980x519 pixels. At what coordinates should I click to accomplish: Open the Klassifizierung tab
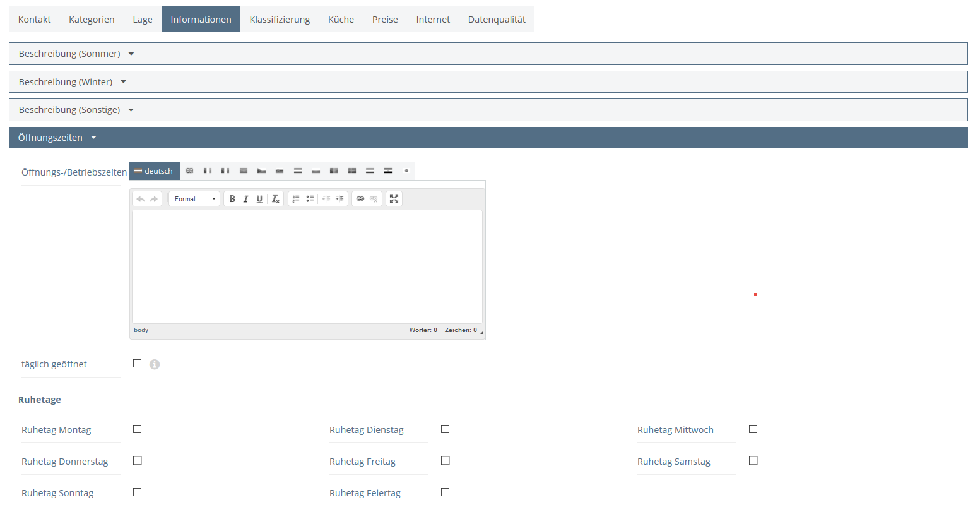pos(280,20)
